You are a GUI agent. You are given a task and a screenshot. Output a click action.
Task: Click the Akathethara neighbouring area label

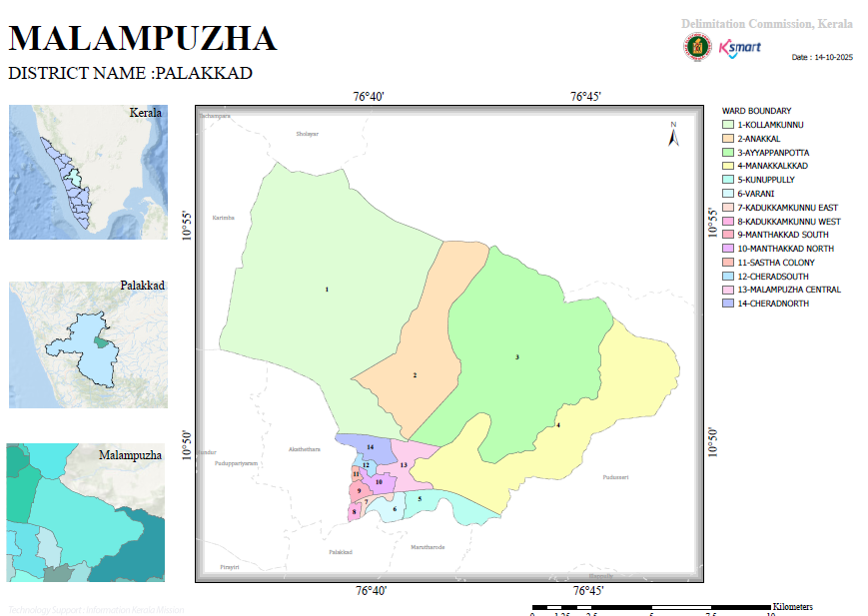[x=304, y=449]
